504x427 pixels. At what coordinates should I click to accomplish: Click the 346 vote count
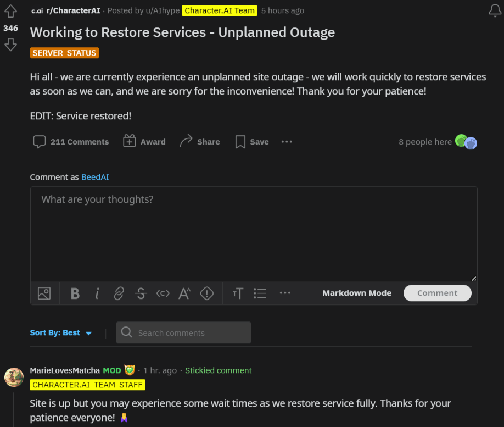click(10, 28)
